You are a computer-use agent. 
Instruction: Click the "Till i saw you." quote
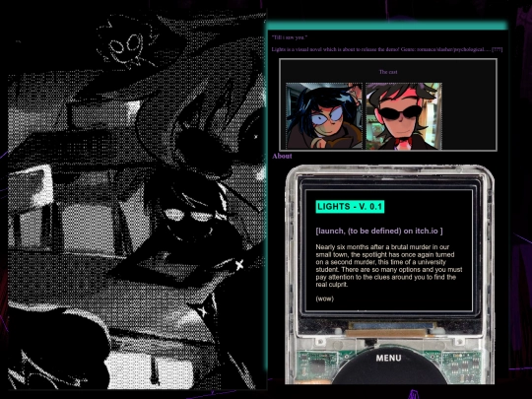pyautogui.click(x=290, y=37)
